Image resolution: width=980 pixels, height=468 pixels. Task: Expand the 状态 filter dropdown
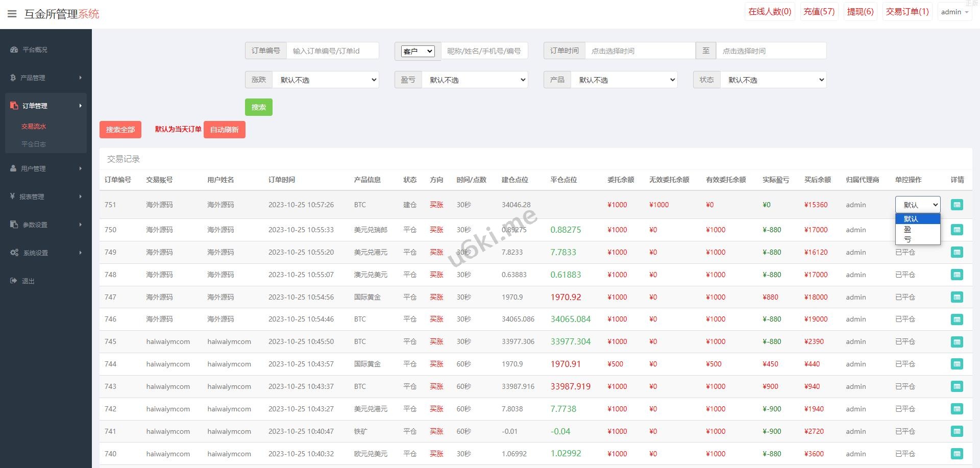pyautogui.click(x=773, y=80)
